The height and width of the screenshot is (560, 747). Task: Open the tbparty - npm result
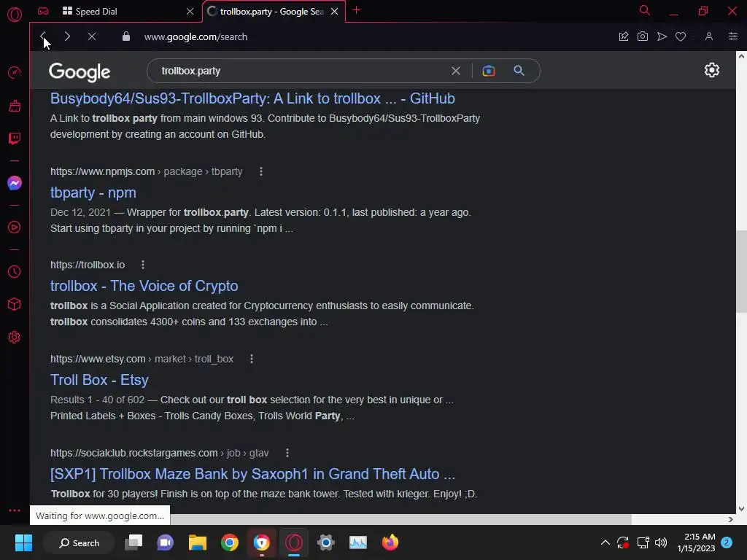(x=93, y=192)
